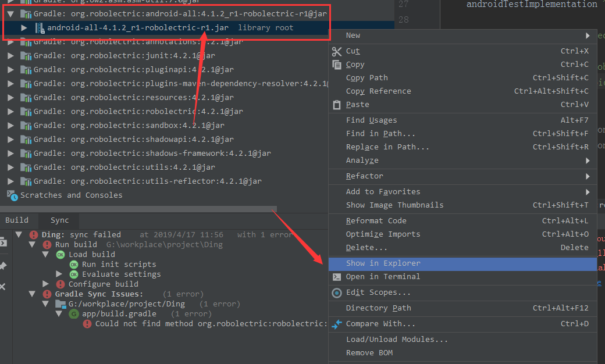Select the Scratches and Consoles row
Screen dimensions: 605x364
164,195
